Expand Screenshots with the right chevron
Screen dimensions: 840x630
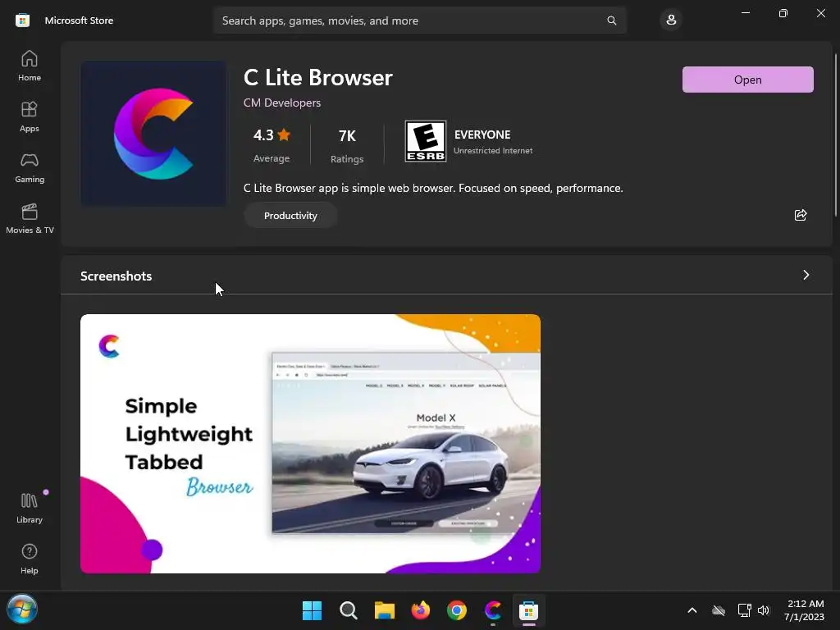806,275
